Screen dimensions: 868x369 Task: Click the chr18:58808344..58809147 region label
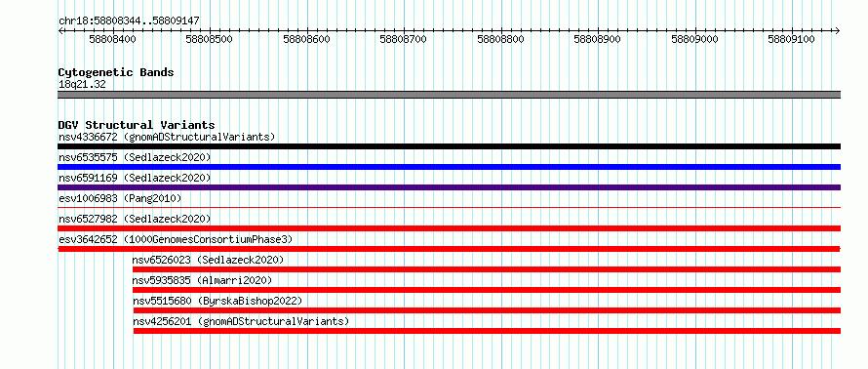(x=129, y=21)
